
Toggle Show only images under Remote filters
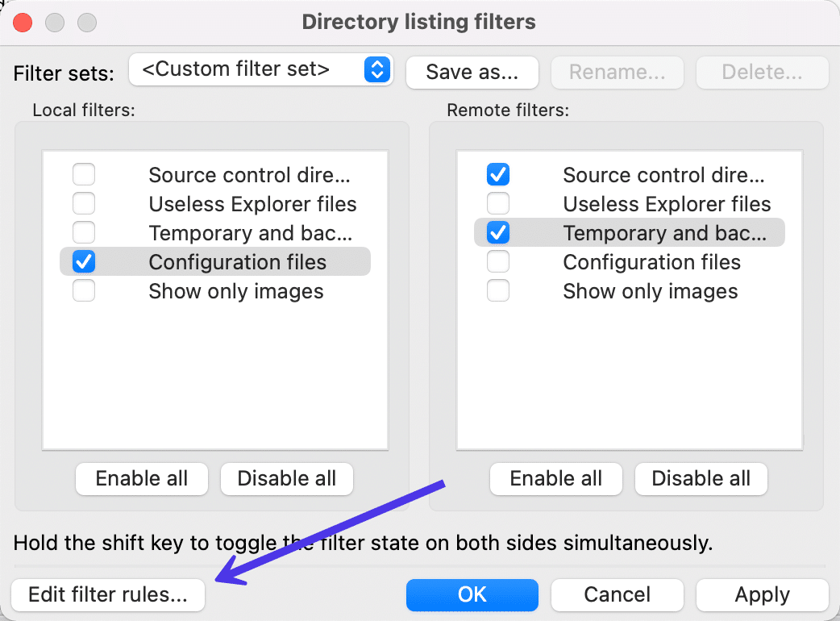point(498,290)
